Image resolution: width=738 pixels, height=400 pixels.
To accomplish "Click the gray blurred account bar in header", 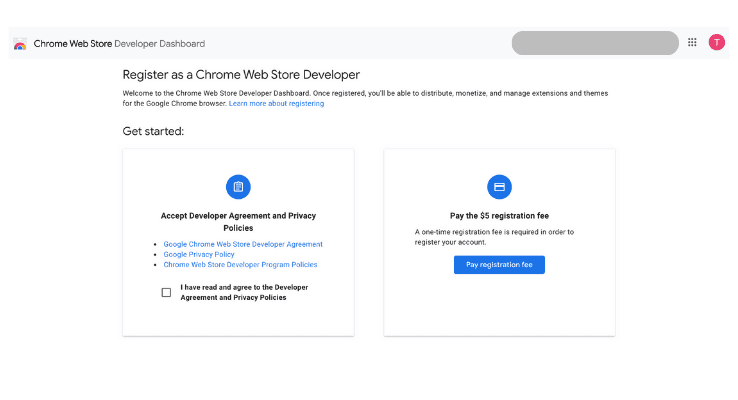I will (x=595, y=43).
